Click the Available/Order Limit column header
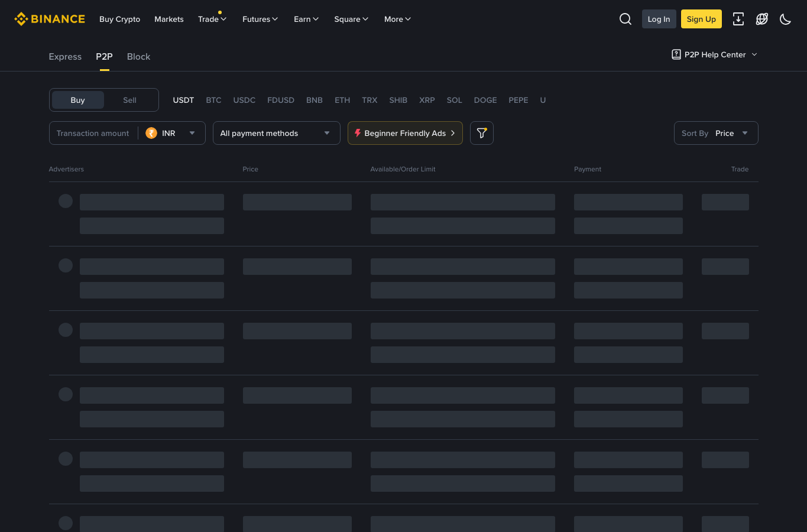807x532 pixels. tap(403, 169)
